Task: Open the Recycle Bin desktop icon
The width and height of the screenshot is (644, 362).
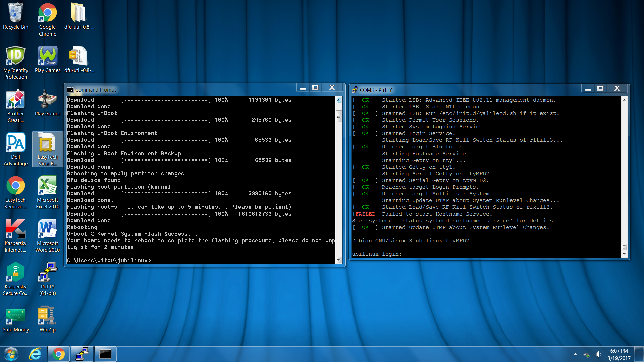Action: (x=15, y=17)
